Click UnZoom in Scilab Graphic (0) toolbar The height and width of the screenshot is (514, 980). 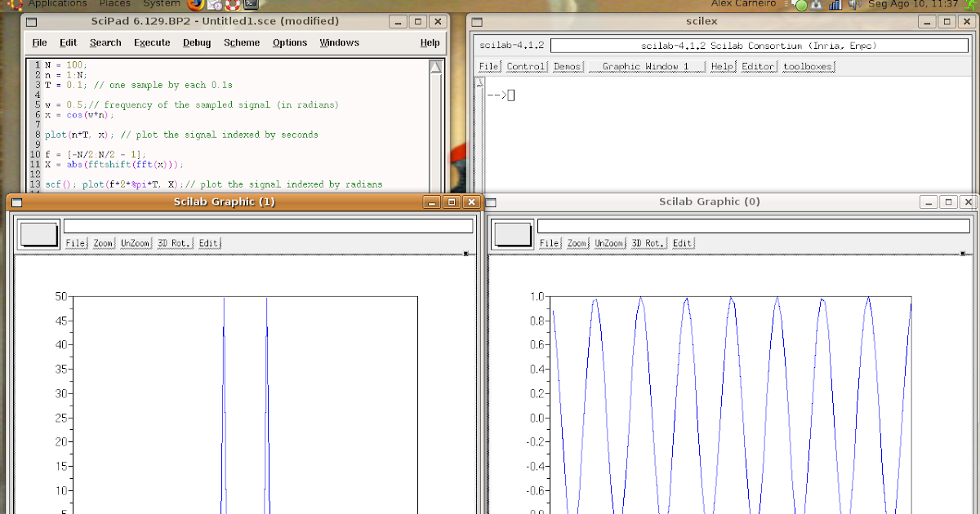coord(608,242)
